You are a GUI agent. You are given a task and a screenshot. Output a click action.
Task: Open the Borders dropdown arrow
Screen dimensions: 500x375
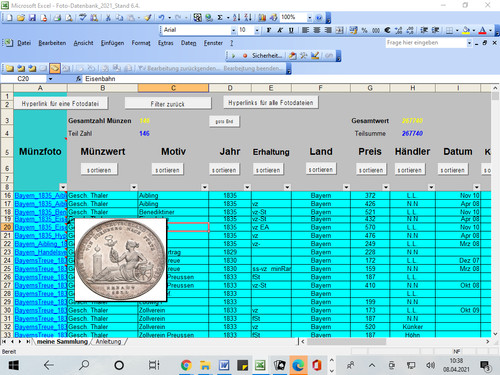(457, 30)
